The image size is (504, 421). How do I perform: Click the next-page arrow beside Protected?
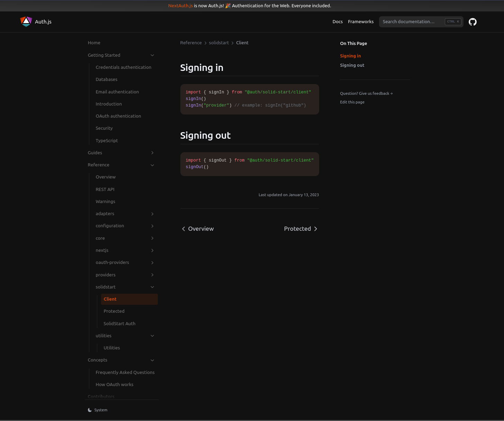[x=315, y=229]
